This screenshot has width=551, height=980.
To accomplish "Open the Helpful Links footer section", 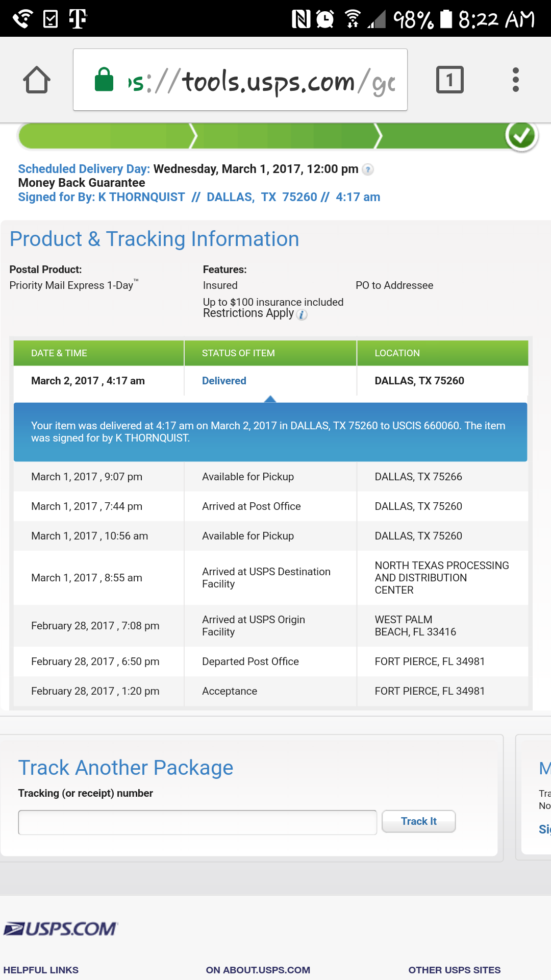I will click(x=41, y=970).
